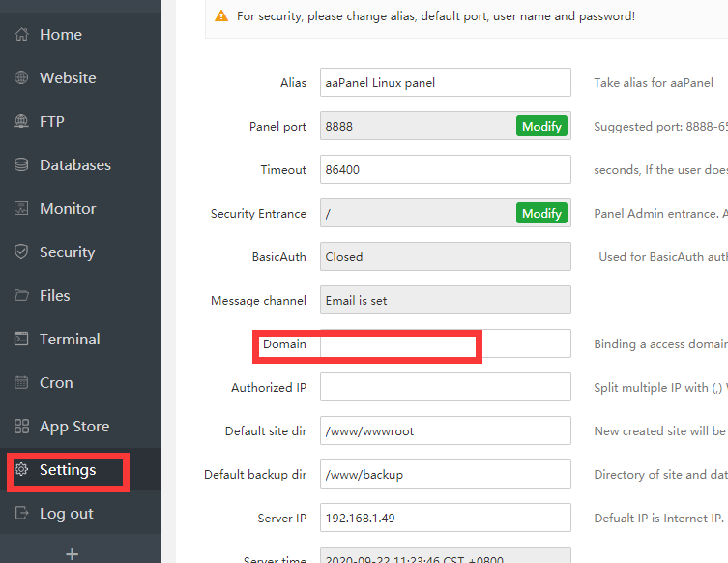
Task: Open the Settings menu item
Action: pos(68,470)
